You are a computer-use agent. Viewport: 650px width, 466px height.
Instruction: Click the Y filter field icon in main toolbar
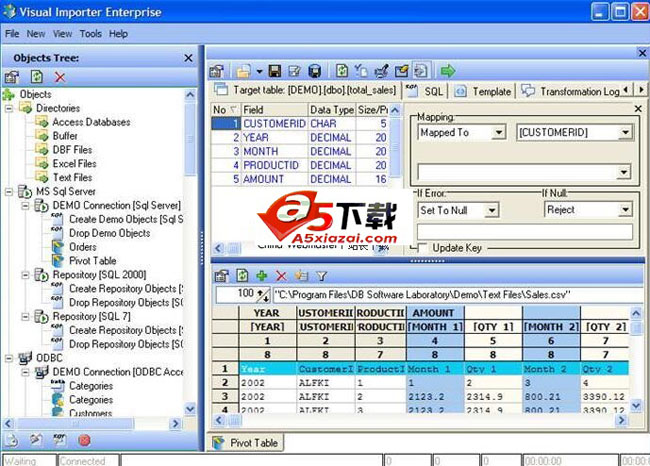(x=361, y=71)
